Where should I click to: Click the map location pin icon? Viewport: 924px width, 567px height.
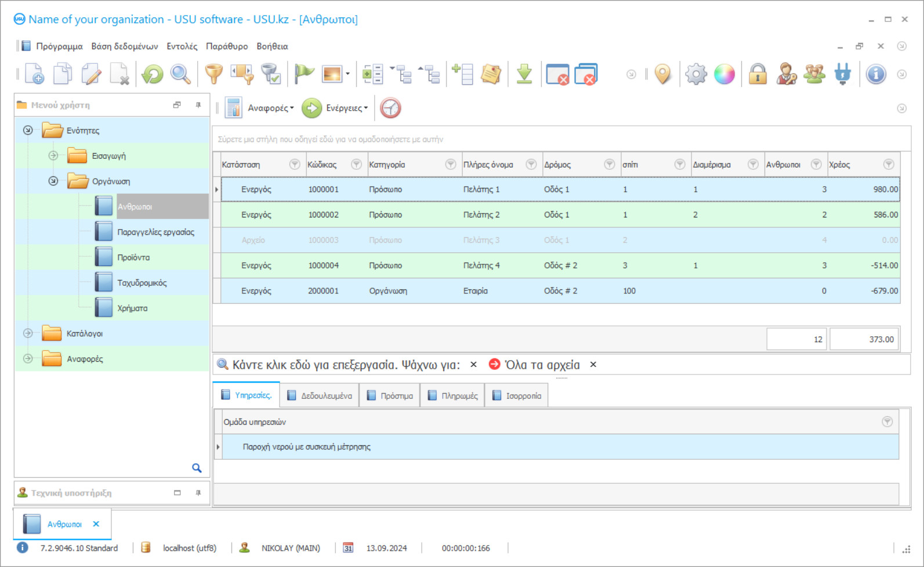tap(662, 74)
